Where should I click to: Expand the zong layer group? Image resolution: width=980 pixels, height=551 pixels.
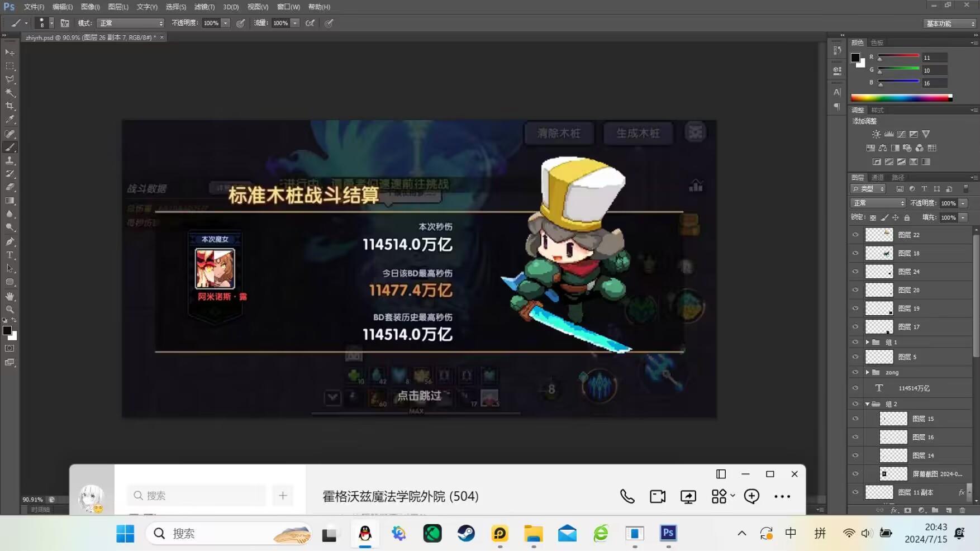867,372
